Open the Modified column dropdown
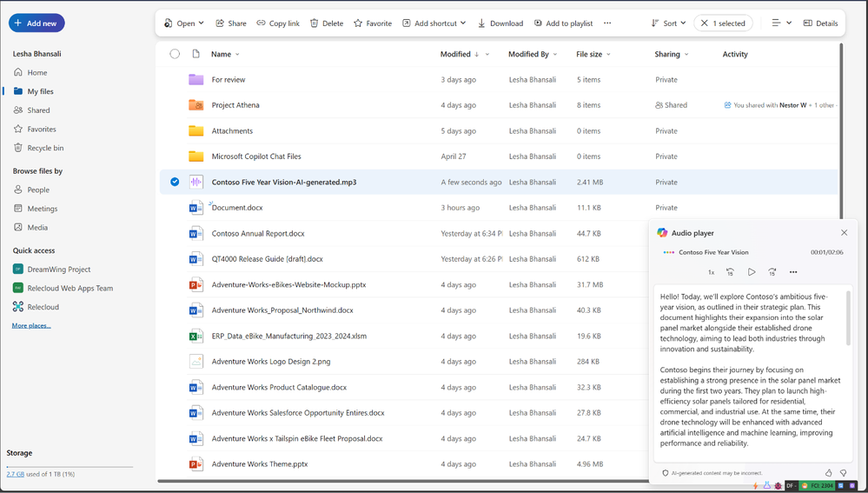Image resolution: width=868 pixels, height=493 pixels. [x=487, y=54]
